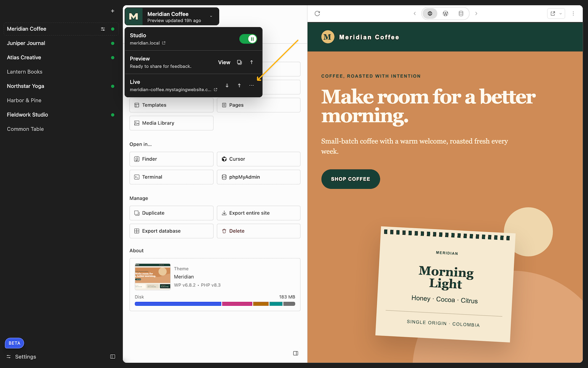Click the upload arrow in the Preview row

tap(252, 62)
